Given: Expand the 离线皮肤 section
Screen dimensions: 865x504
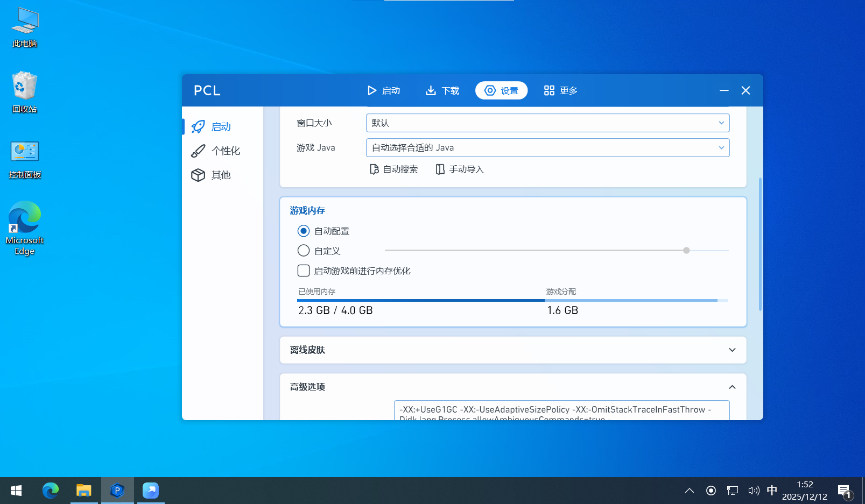Looking at the screenshot, I should [x=732, y=350].
